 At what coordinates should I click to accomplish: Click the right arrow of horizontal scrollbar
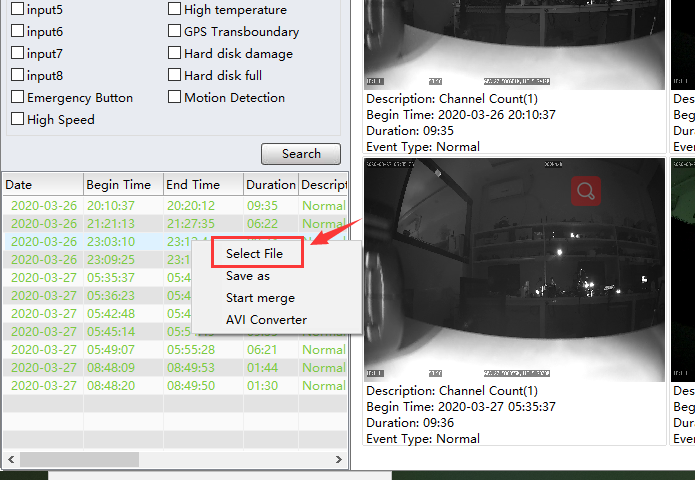coord(339,460)
